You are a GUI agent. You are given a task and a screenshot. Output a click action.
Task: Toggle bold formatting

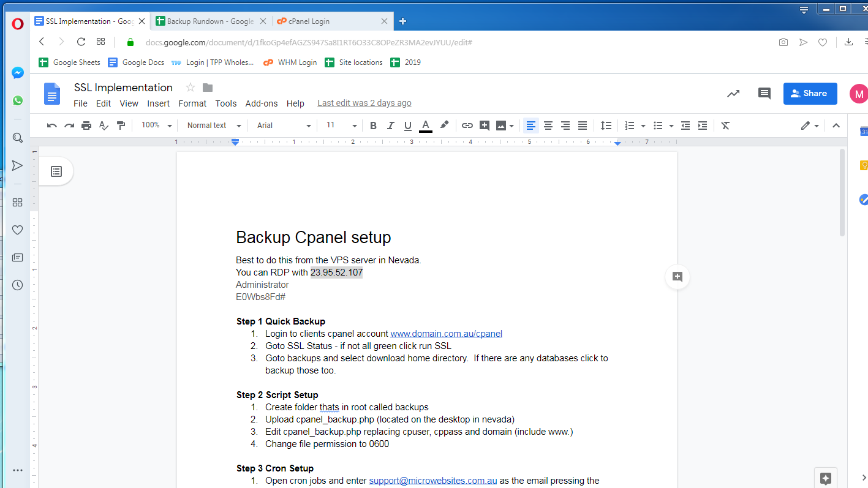[373, 126]
